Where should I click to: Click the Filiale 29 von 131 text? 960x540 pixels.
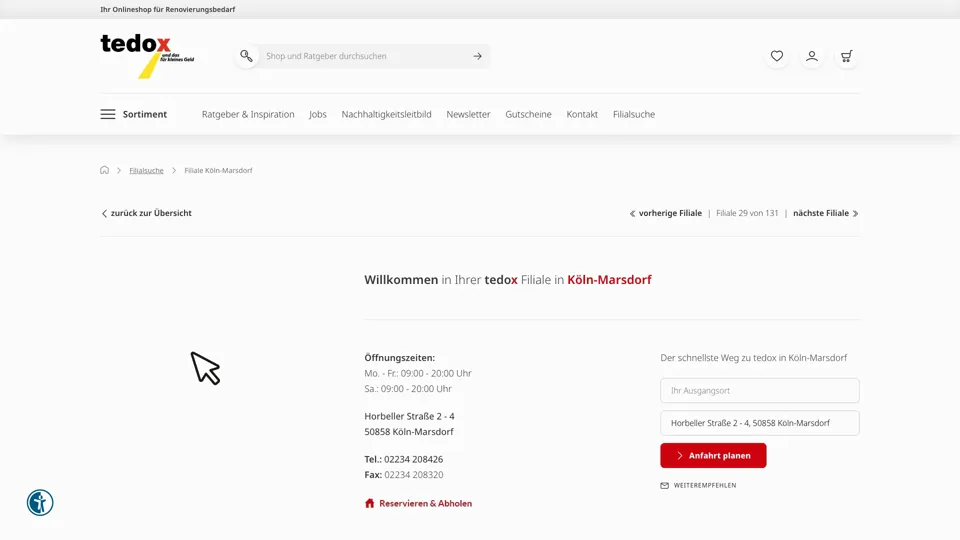[747, 213]
